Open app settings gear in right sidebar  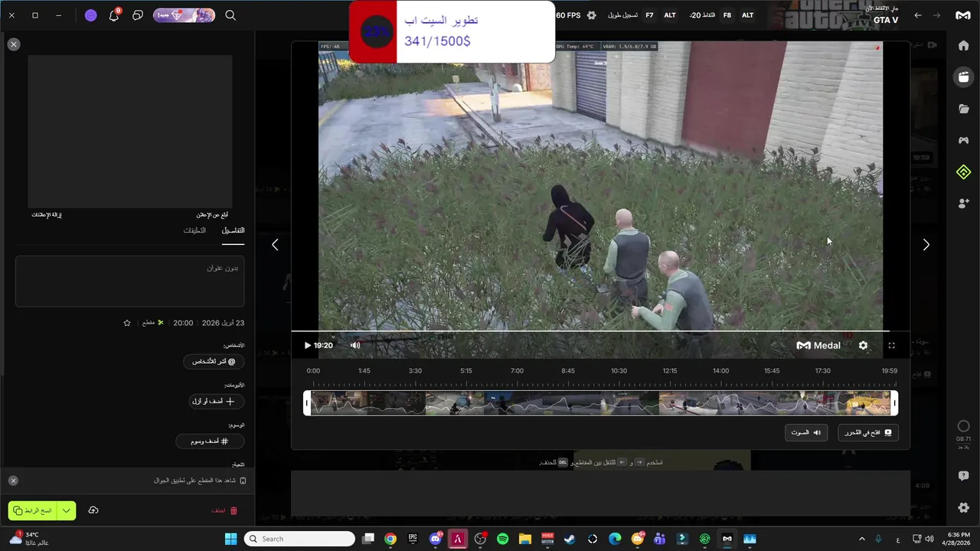point(963,507)
